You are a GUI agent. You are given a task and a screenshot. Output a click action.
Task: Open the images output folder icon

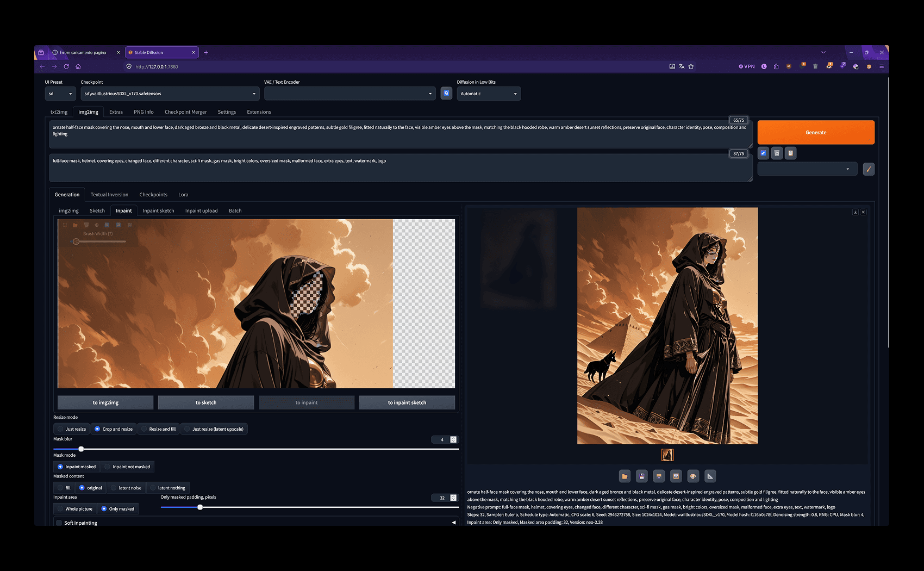tap(625, 476)
